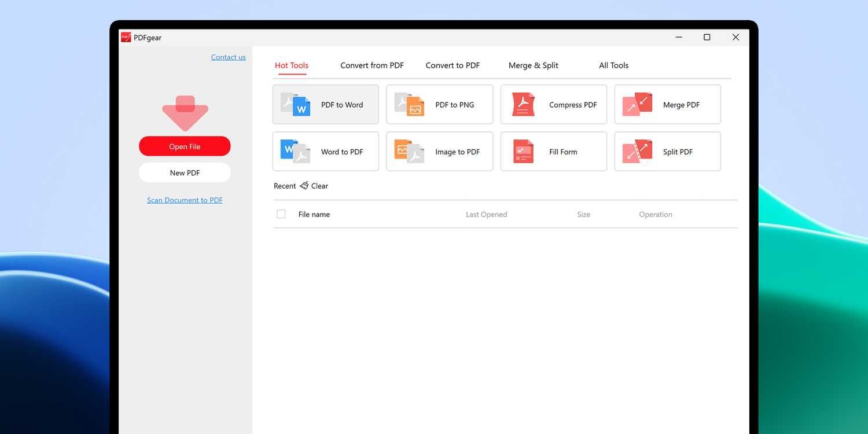The width and height of the screenshot is (868, 434).
Task: Open the Fill Form tool
Action: coord(553,151)
